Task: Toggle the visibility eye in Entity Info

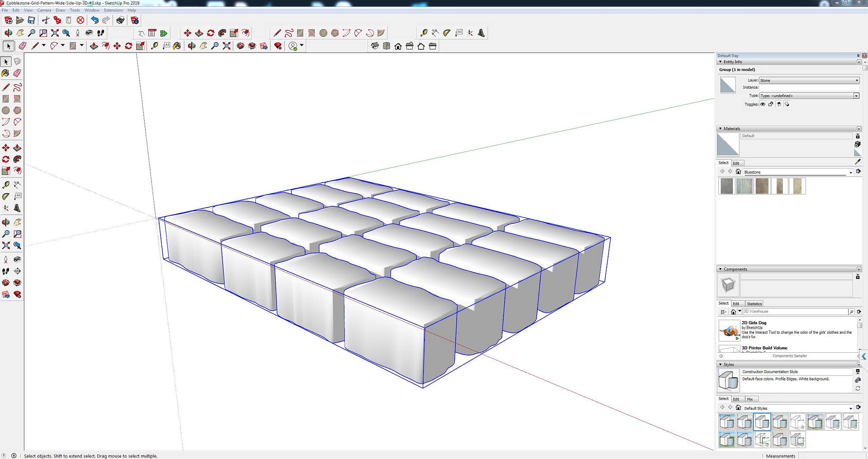Action: click(x=763, y=104)
